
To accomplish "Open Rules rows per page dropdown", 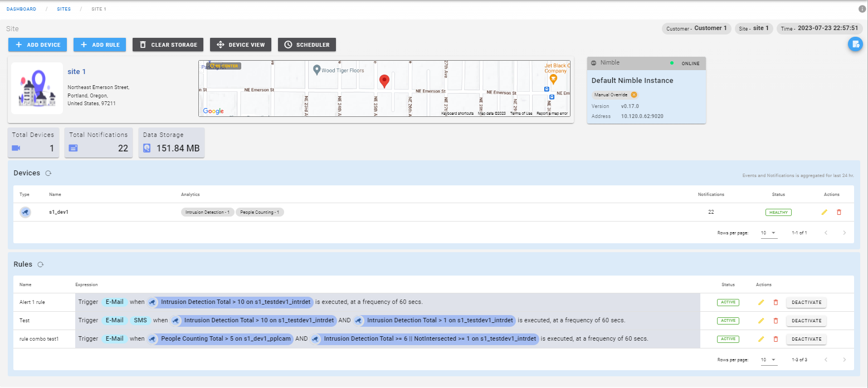I will click(769, 360).
